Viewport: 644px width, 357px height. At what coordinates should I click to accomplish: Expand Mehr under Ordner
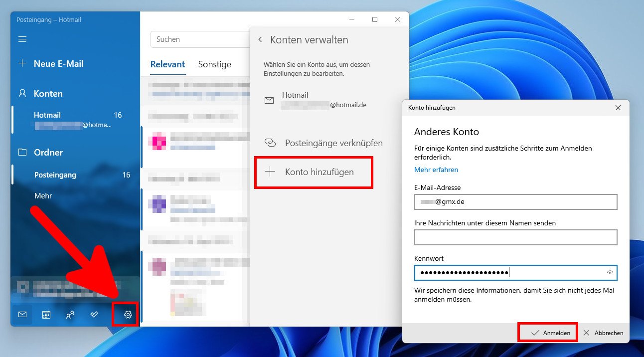pyautogui.click(x=43, y=196)
